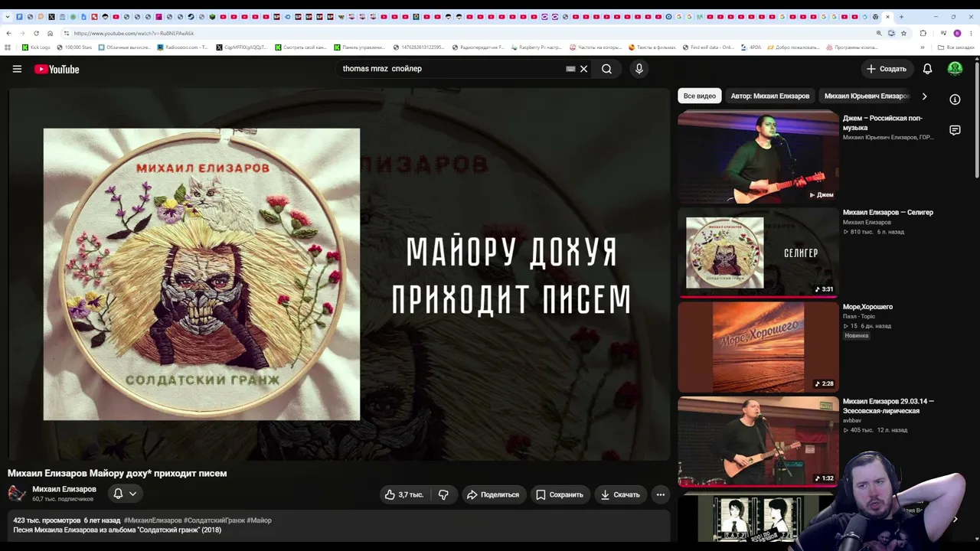The image size is (980, 551).
Task: Open media controls in browser toolbar
Action: (942, 33)
